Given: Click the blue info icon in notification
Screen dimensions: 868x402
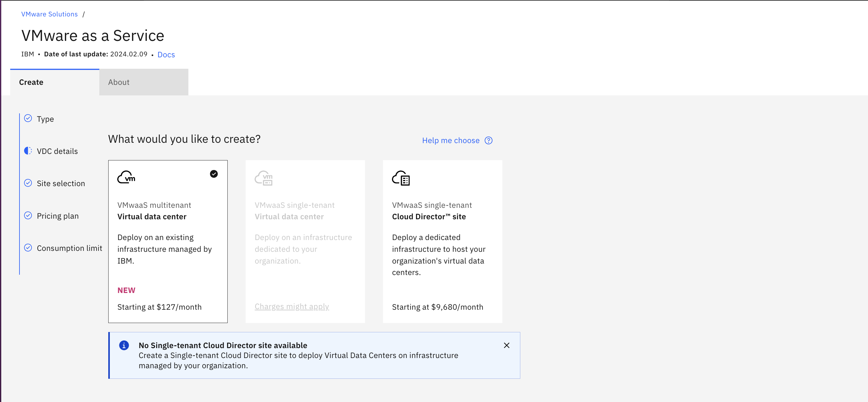Looking at the screenshot, I should click(124, 345).
